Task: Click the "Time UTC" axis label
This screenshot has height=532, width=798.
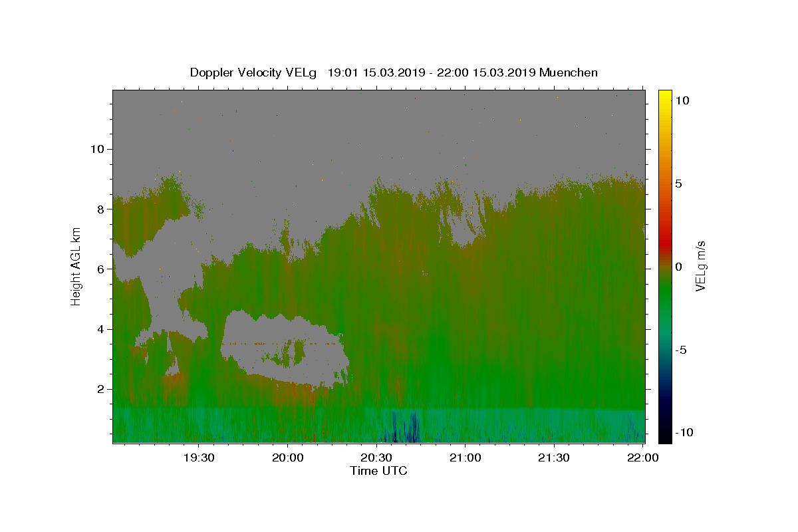Action: (378, 471)
